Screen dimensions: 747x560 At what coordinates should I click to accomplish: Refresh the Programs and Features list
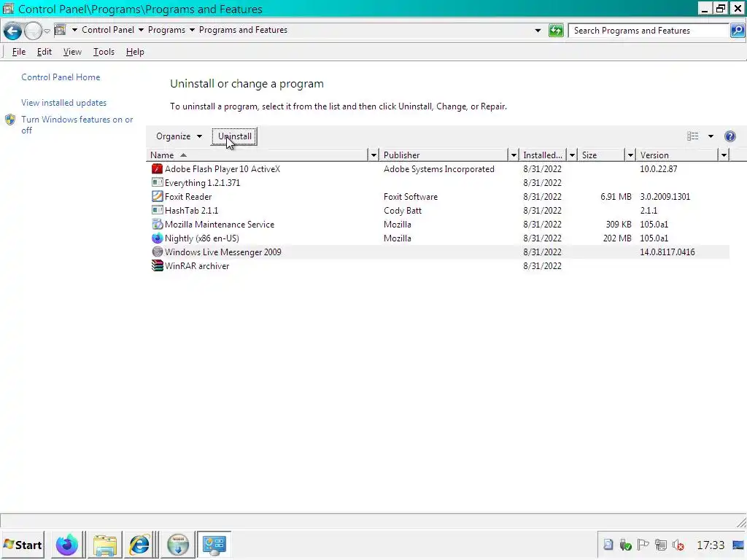555,31
